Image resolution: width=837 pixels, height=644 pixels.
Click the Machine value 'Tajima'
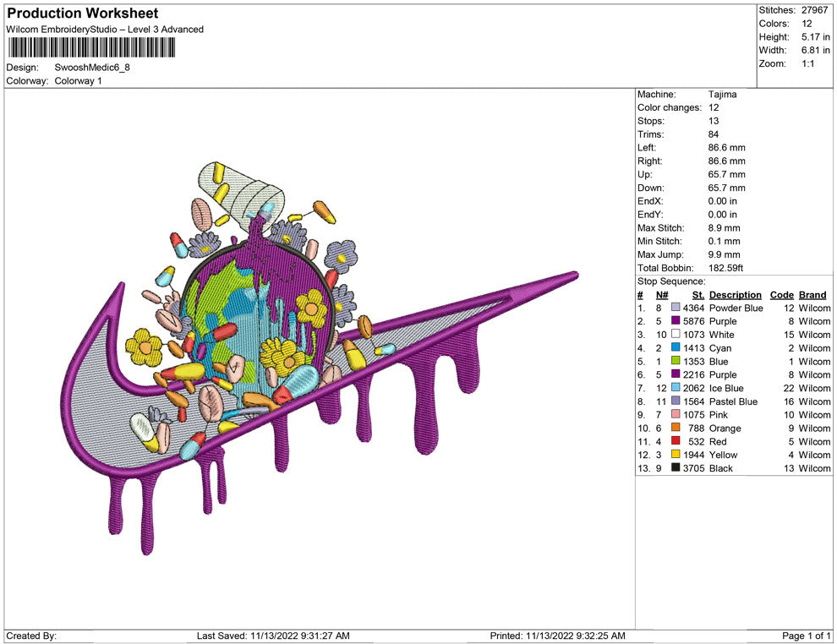[x=722, y=94]
